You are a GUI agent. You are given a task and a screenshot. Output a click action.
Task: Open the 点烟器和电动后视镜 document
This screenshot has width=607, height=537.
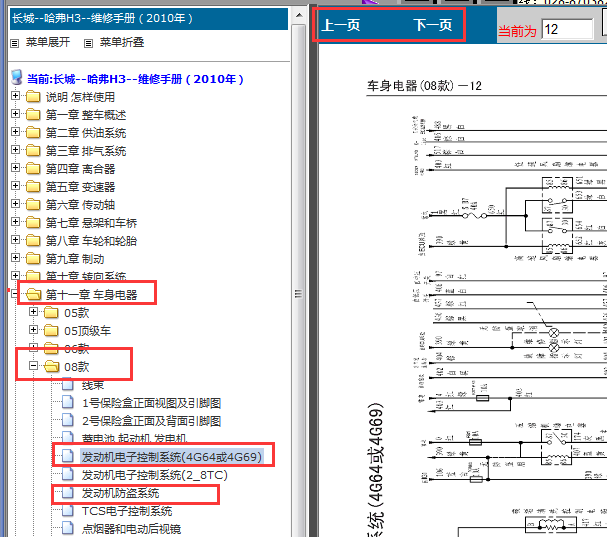point(131,529)
